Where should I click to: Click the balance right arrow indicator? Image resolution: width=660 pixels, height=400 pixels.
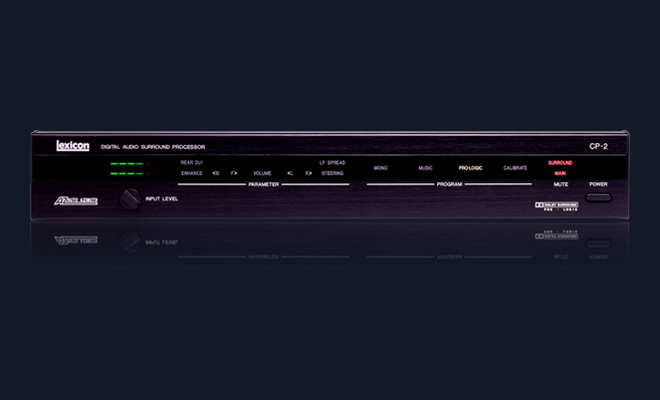[309, 173]
